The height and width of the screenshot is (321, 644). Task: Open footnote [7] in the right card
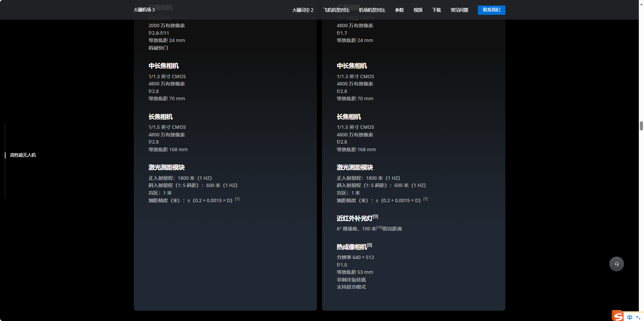[x=426, y=199]
